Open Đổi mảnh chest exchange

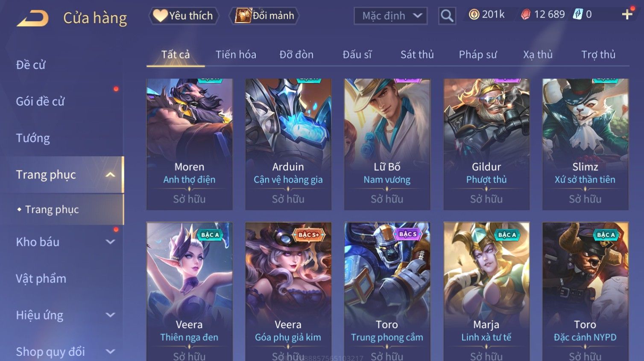264,16
